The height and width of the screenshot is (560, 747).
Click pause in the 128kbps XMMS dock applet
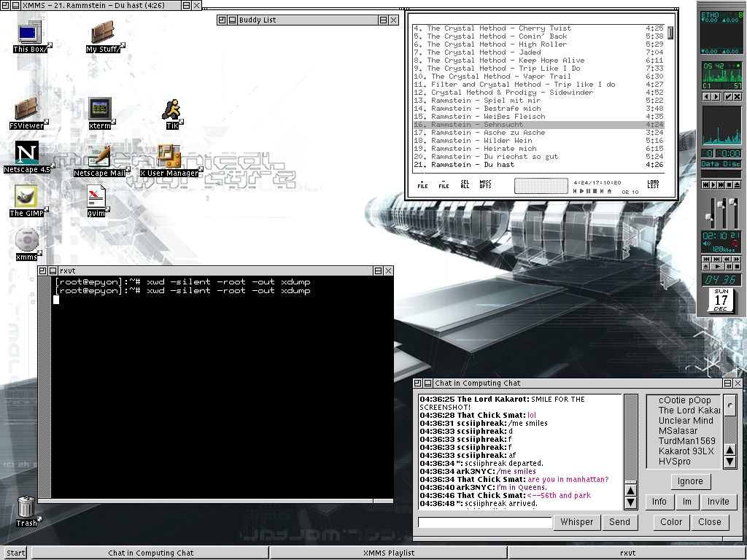click(729, 267)
